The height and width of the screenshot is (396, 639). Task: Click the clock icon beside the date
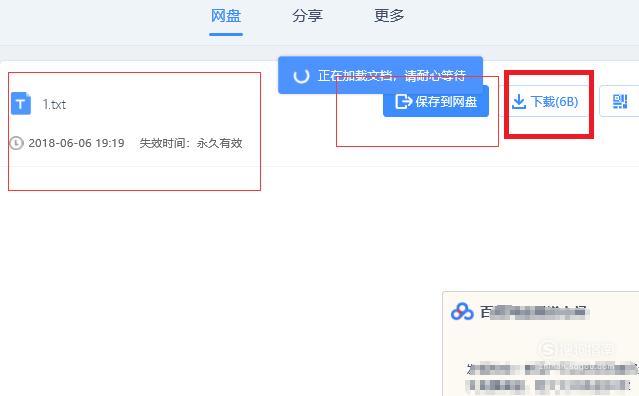tap(16, 143)
